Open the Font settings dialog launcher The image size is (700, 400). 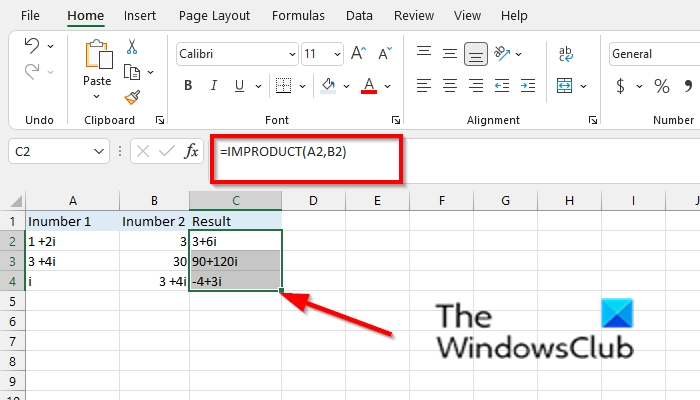(396, 120)
